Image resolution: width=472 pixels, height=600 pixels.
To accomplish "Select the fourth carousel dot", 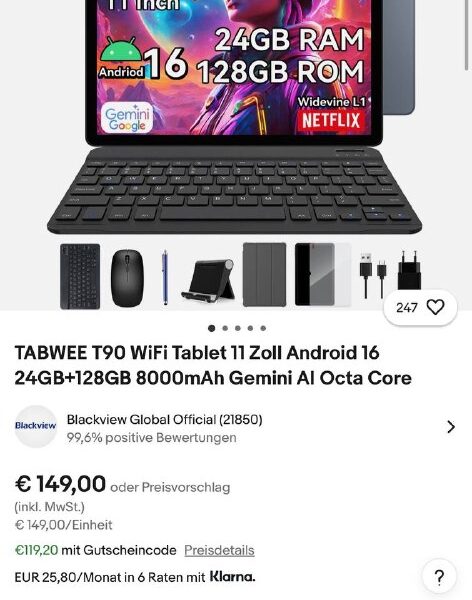I will pyautogui.click(x=250, y=328).
